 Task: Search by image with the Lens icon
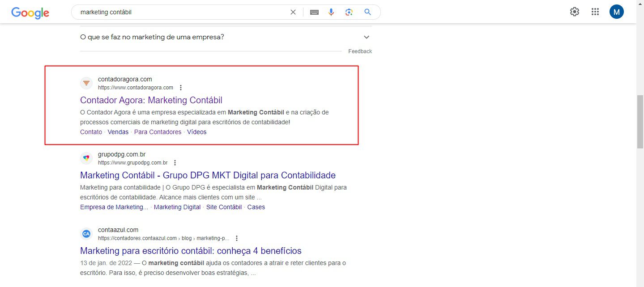click(349, 12)
